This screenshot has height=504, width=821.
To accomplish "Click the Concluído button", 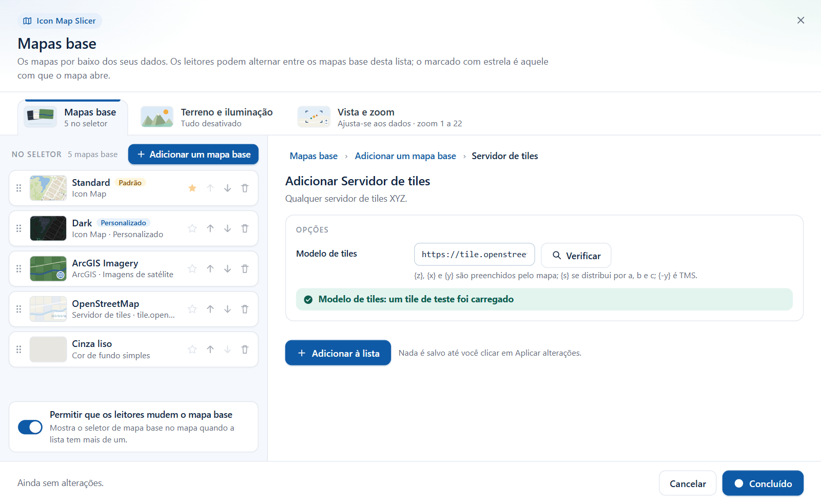I will pyautogui.click(x=763, y=483).
